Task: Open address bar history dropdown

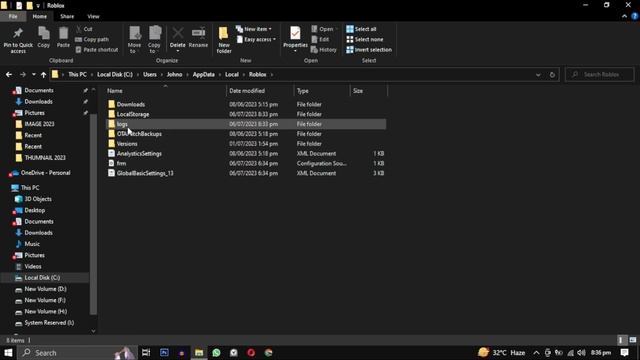Action: coord(538,75)
